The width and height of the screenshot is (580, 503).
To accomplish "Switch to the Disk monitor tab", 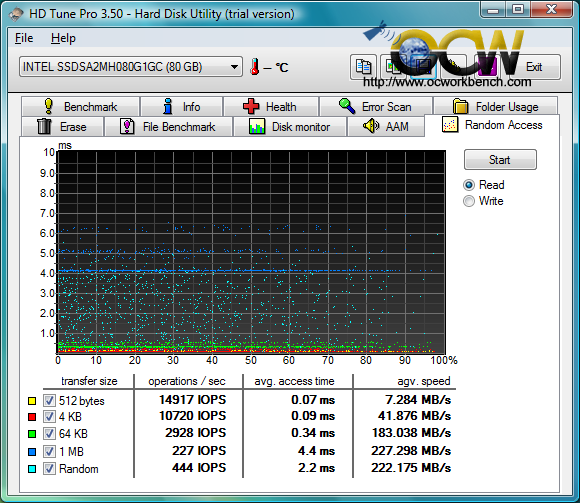I will pyautogui.click(x=290, y=127).
